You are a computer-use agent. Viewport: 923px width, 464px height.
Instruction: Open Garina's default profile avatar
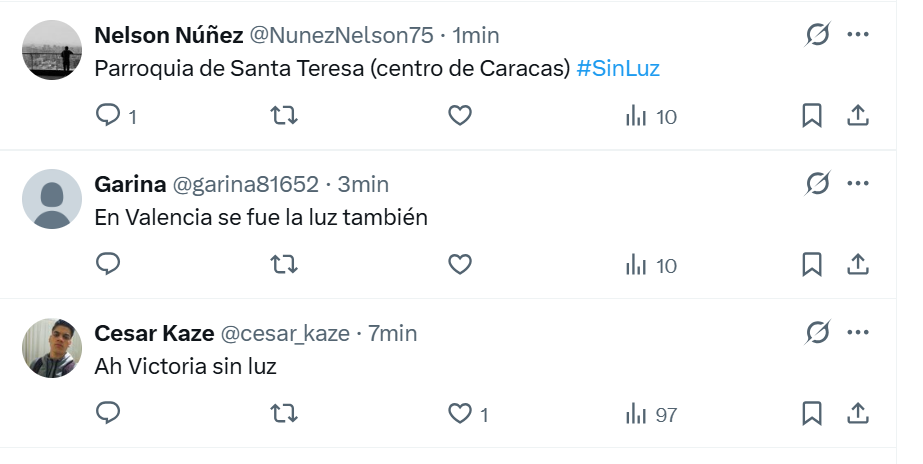click(52, 199)
